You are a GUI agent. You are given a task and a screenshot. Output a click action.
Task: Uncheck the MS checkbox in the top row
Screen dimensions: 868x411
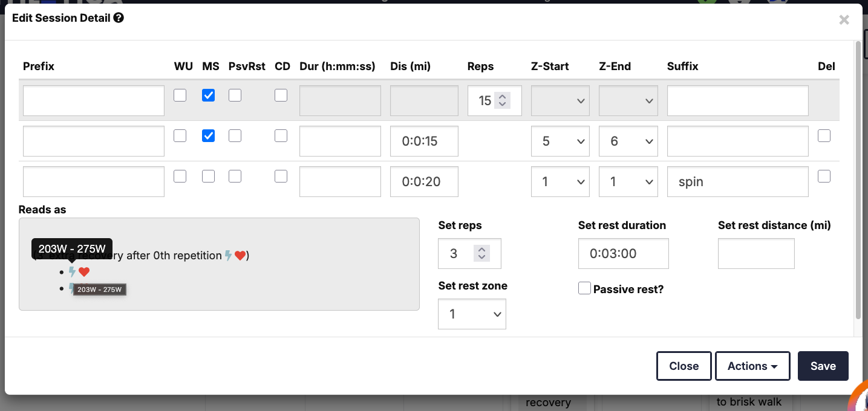pyautogui.click(x=208, y=95)
